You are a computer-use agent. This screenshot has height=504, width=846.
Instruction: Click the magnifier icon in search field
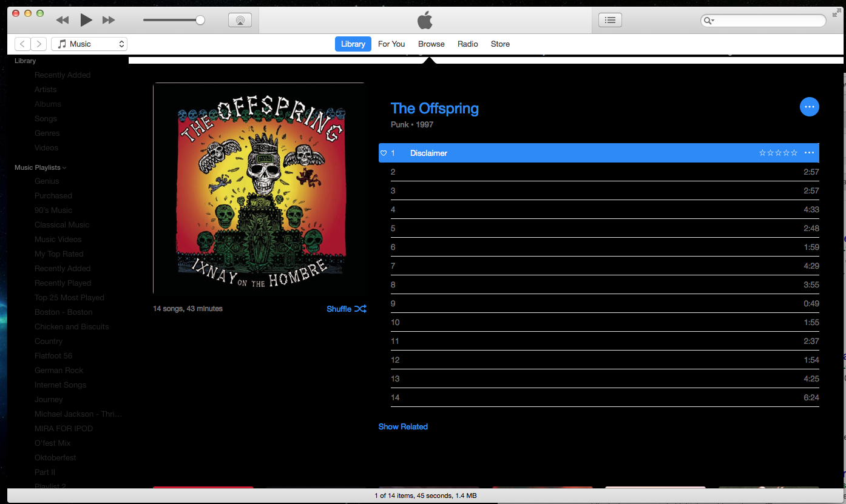pyautogui.click(x=708, y=21)
